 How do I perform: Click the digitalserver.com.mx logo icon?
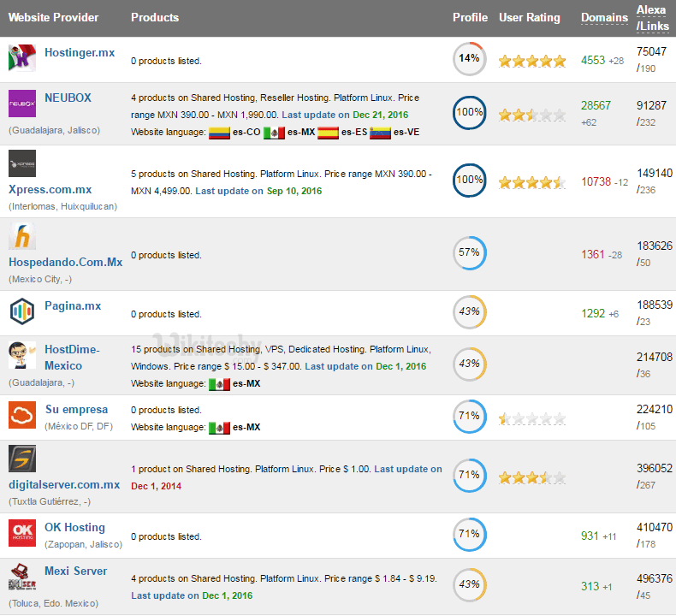click(22, 459)
